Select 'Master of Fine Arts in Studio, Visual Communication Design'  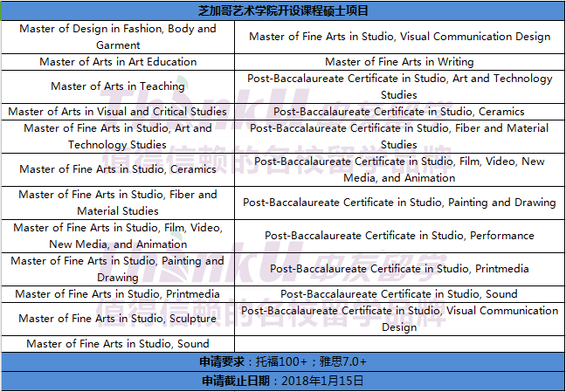[x=399, y=37]
